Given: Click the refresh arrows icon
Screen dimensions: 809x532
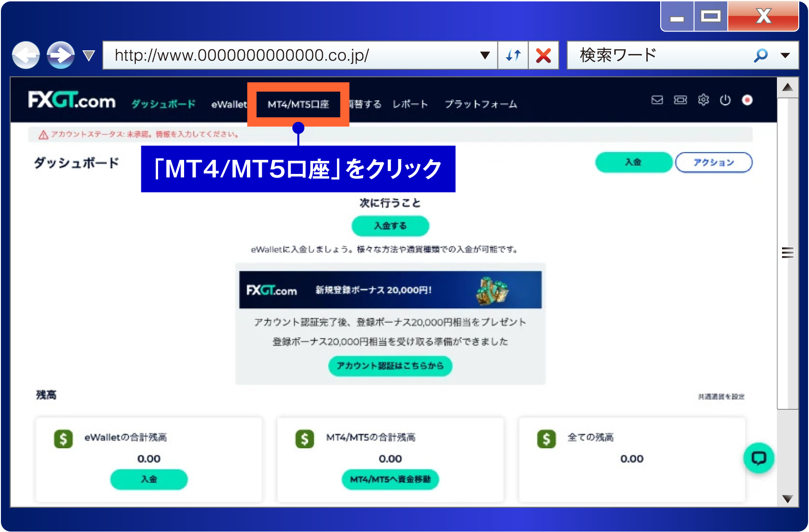Looking at the screenshot, I should point(513,55).
